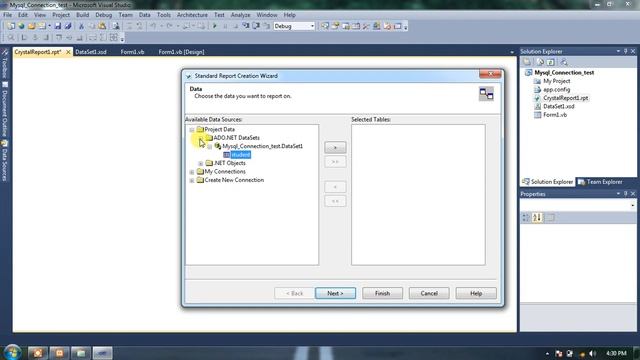This screenshot has width=640, height=360.
Task: Click the View Code icon in Solution Explorer toolbar
Action: click(x=564, y=62)
